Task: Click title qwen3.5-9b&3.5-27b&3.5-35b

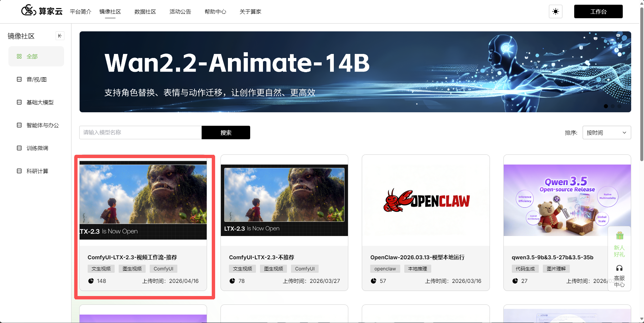Action: (x=553, y=257)
